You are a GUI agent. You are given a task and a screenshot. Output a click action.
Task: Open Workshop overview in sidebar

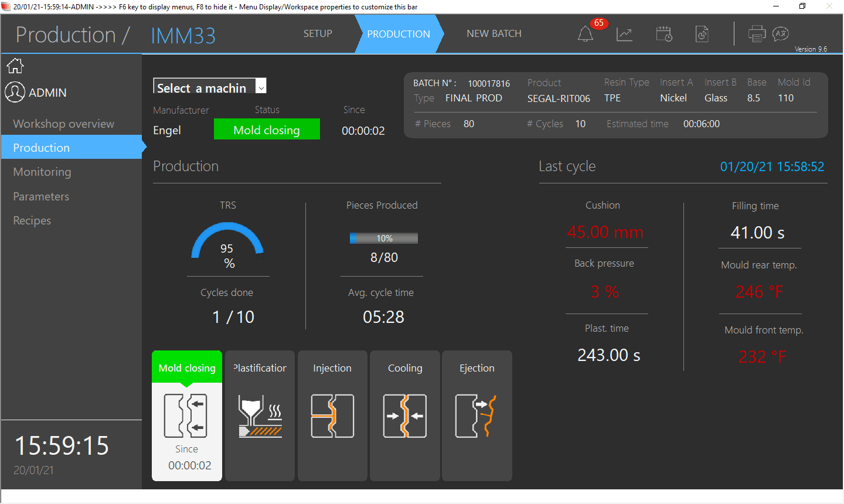tap(64, 124)
